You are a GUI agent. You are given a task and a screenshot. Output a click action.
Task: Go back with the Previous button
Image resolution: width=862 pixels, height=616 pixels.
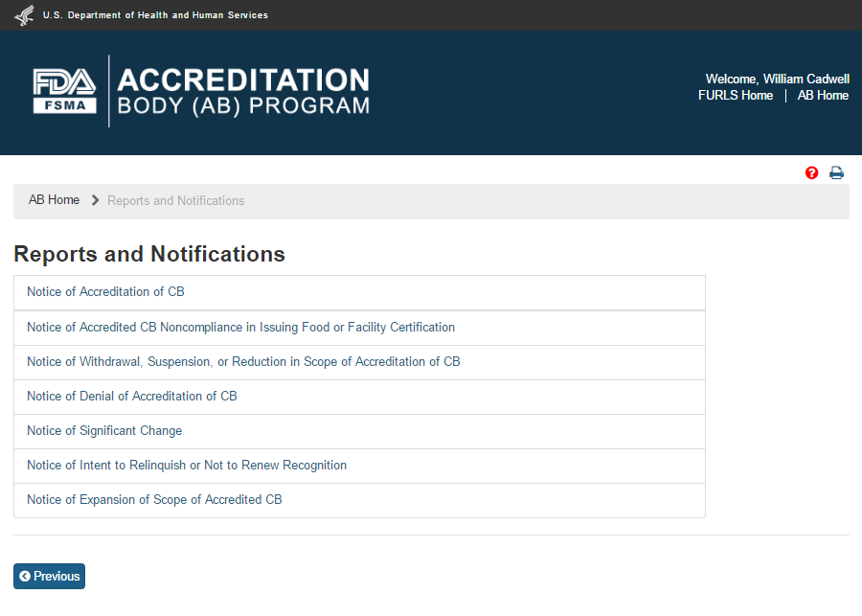point(49,576)
